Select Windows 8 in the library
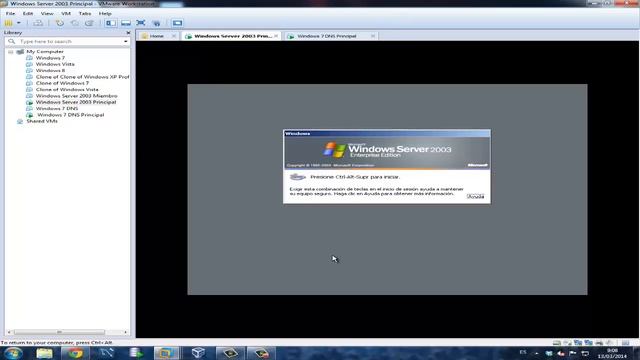The image size is (640, 360). (50, 71)
